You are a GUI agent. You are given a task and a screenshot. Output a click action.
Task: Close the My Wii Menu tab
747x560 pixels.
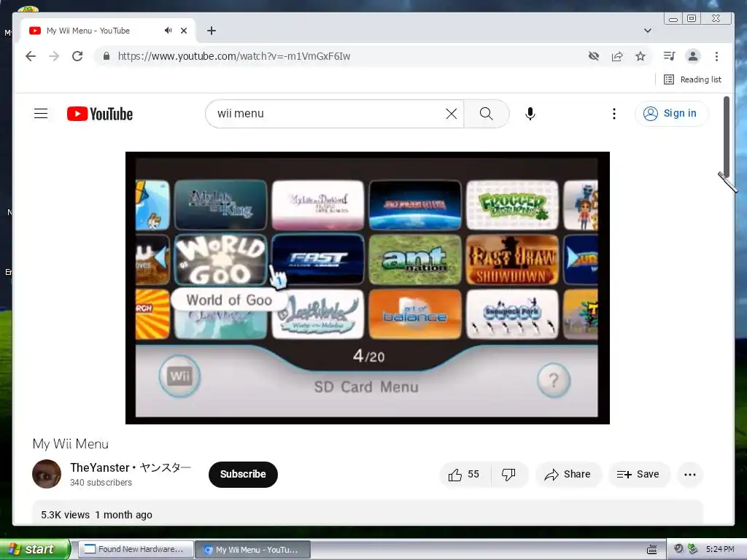(184, 31)
